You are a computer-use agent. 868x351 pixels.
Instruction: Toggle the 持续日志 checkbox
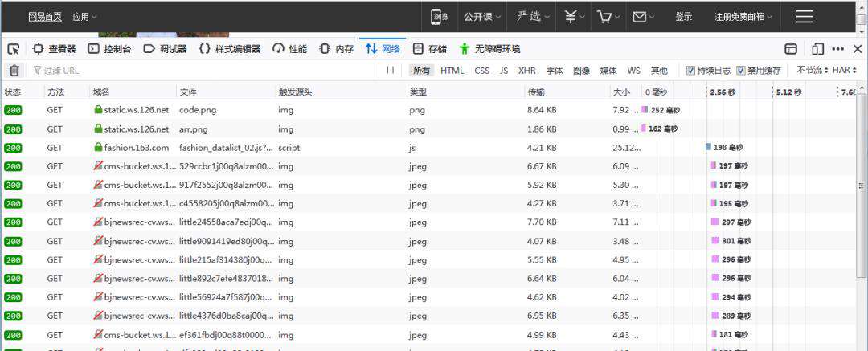[690, 71]
